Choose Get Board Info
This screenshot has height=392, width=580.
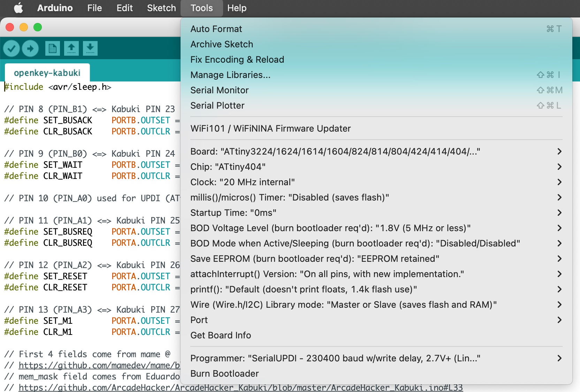(x=376, y=335)
